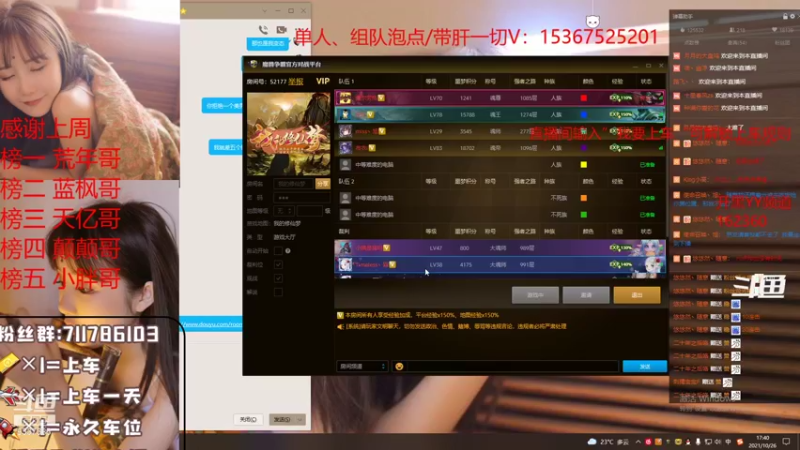Open the weather widget in taskbar
The width and height of the screenshot is (800, 450).
click(x=610, y=442)
